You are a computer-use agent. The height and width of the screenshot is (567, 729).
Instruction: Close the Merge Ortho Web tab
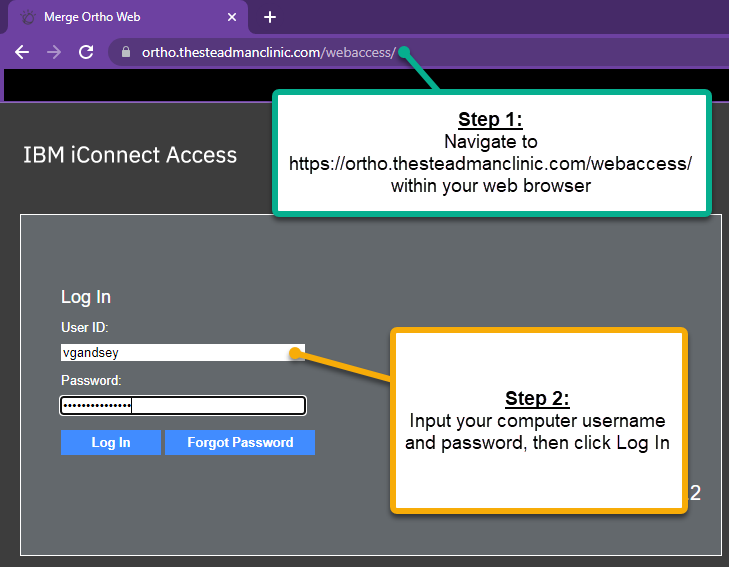coord(232,17)
